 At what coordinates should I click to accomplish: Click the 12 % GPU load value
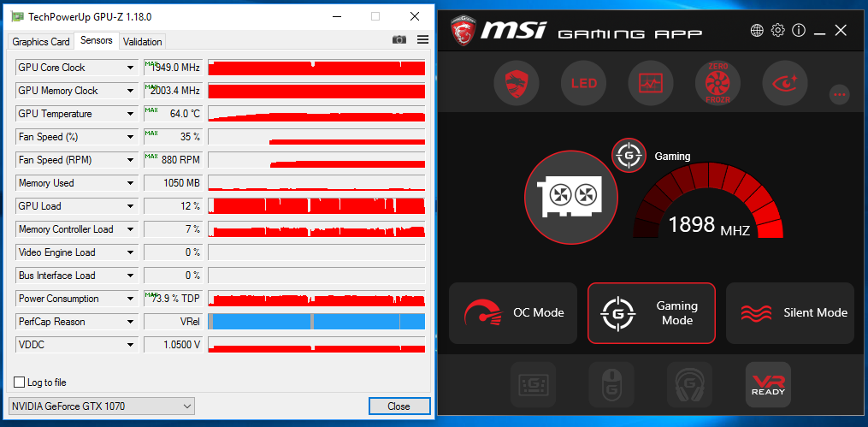pyautogui.click(x=174, y=206)
